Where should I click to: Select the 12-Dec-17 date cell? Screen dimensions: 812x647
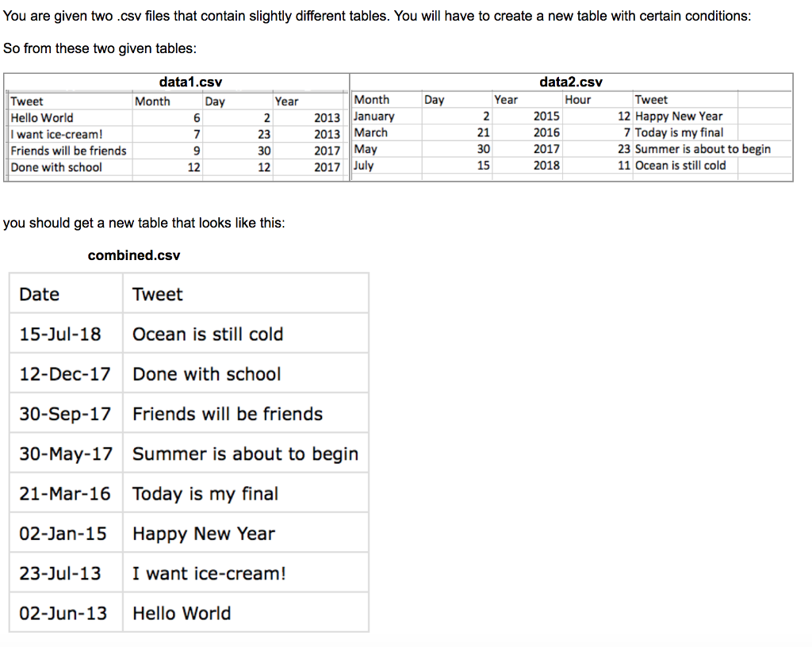coord(66,373)
